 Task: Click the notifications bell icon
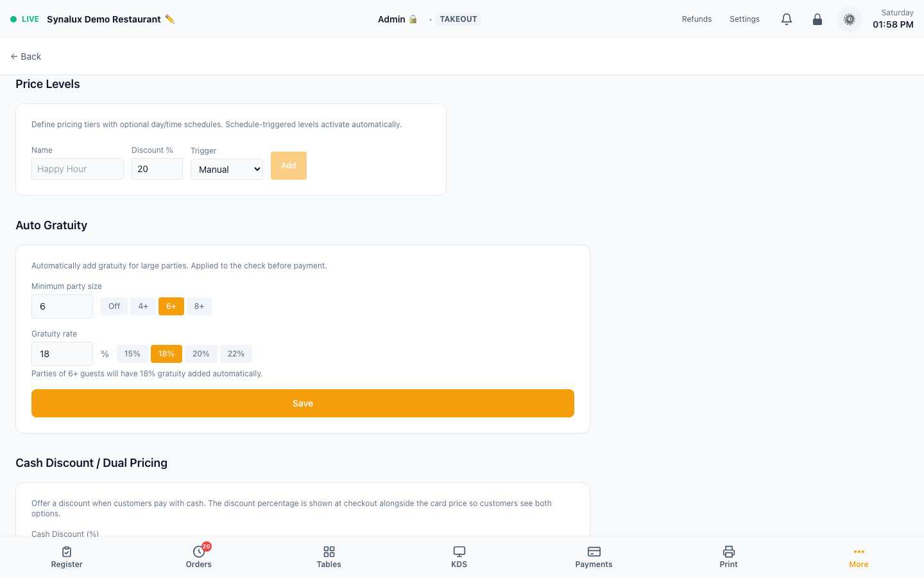(x=787, y=19)
